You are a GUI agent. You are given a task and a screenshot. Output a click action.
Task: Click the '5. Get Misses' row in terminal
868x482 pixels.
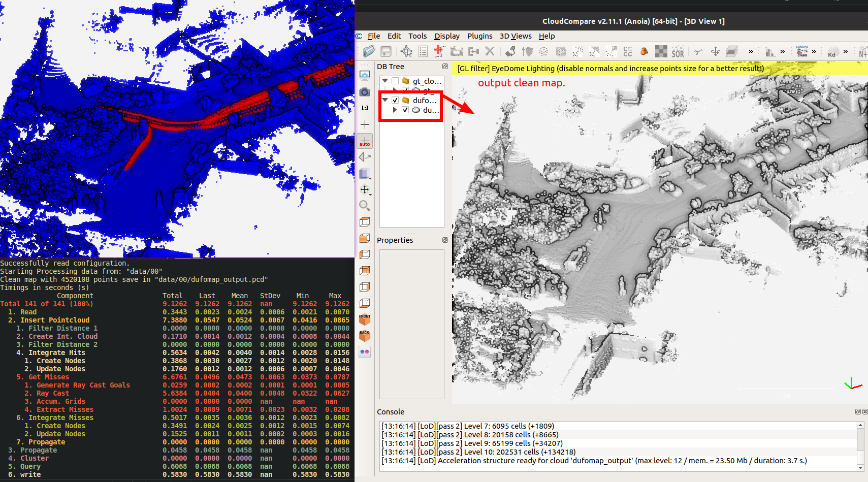175,377
